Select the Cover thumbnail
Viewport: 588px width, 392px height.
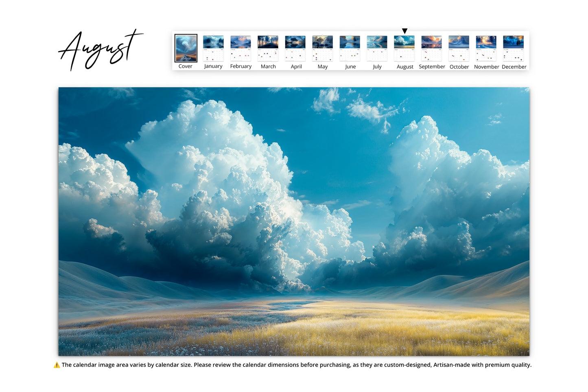pos(186,48)
